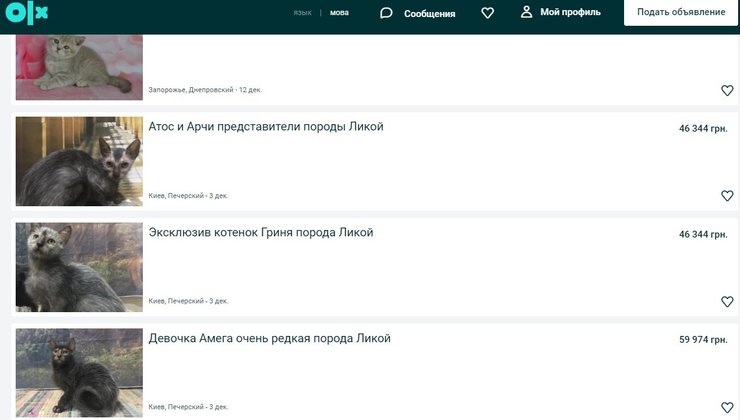This screenshot has height=420, width=740.
Task: Click the messages speech bubble icon
Action: click(386, 13)
